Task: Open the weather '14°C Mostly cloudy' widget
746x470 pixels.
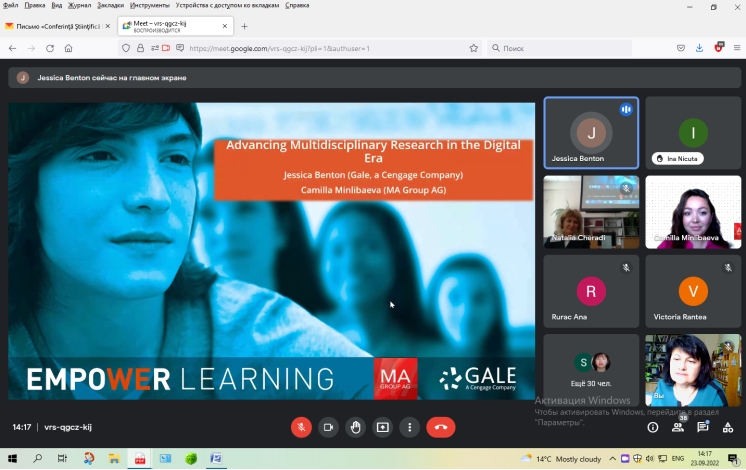Action: tap(561, 459)
